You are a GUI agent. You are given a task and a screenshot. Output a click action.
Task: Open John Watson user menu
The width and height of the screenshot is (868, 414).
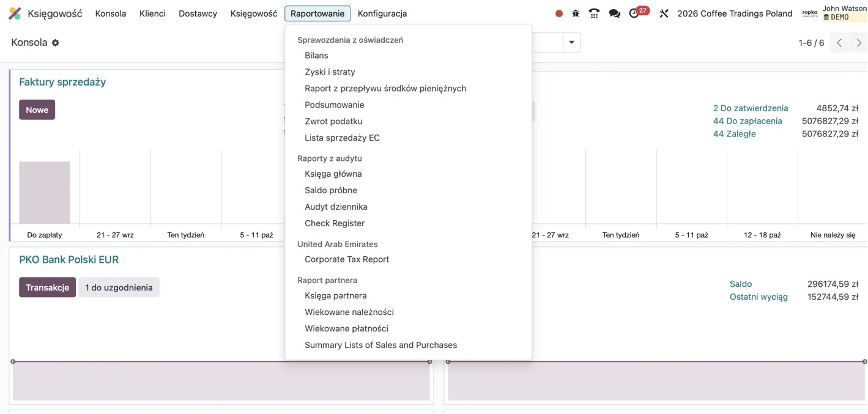point(844,13)
